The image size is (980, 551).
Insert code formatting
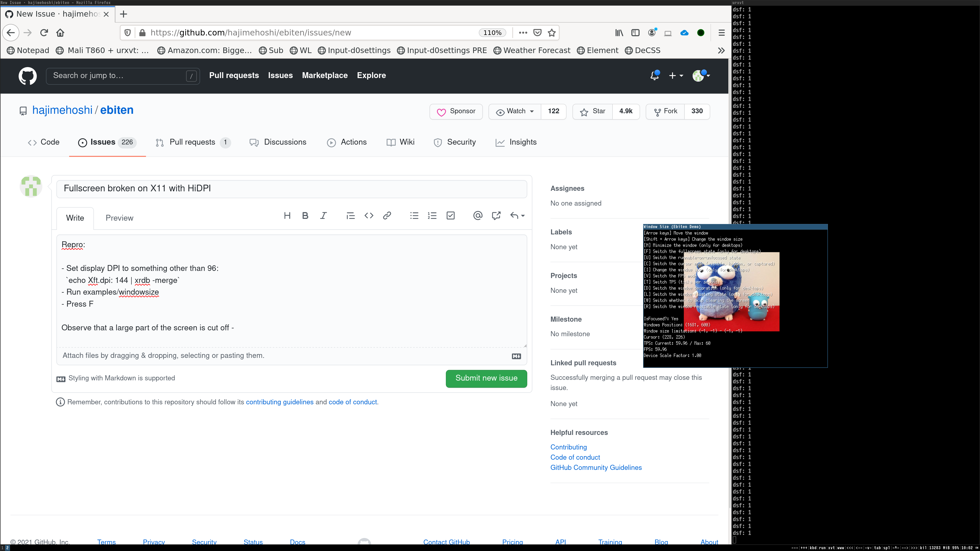point(369,216)
